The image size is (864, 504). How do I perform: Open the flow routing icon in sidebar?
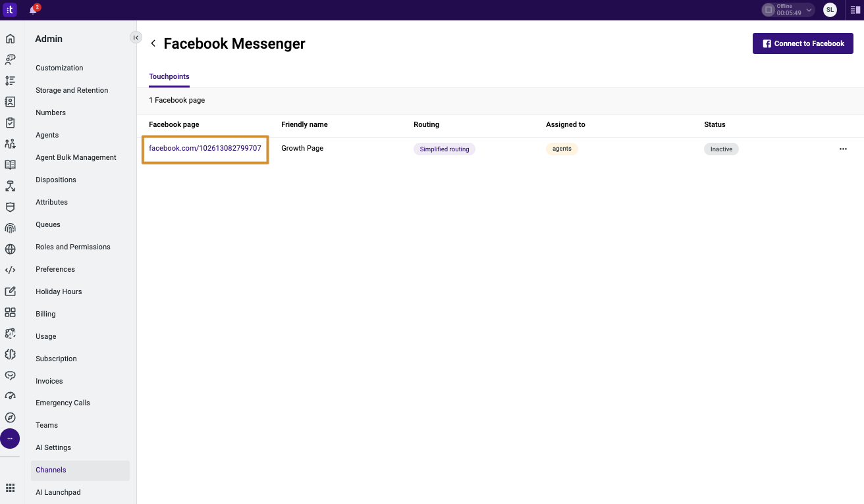coord(10,186)
